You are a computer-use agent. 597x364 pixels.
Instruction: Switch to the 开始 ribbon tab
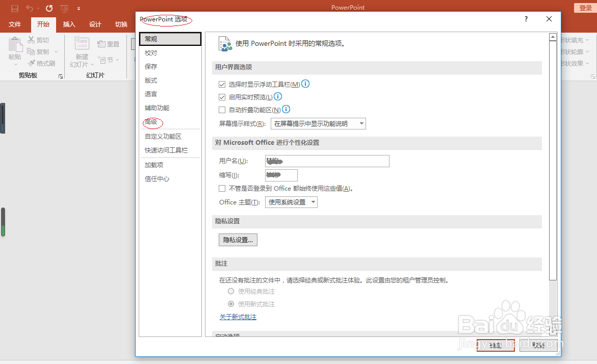(x=43, y=24)
